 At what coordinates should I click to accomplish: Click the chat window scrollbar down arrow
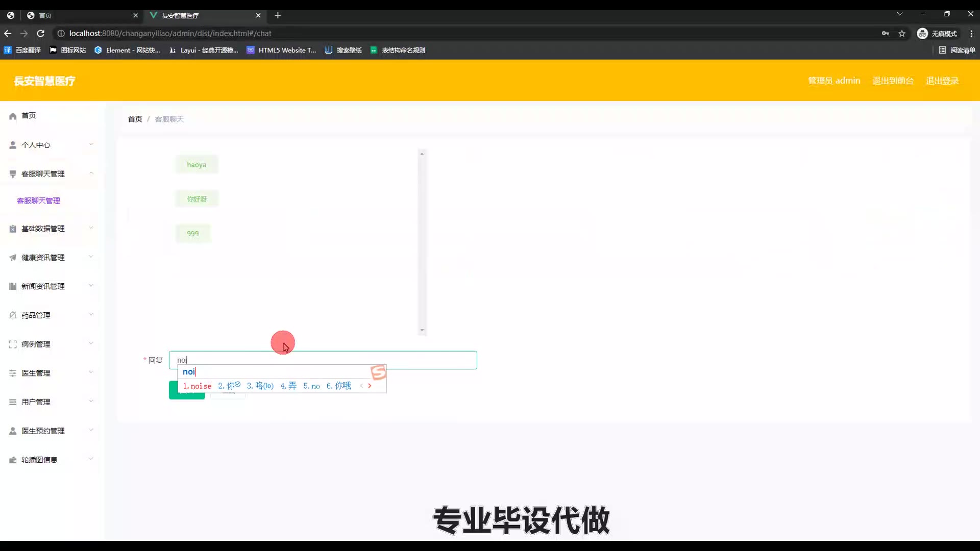(422, 330)
